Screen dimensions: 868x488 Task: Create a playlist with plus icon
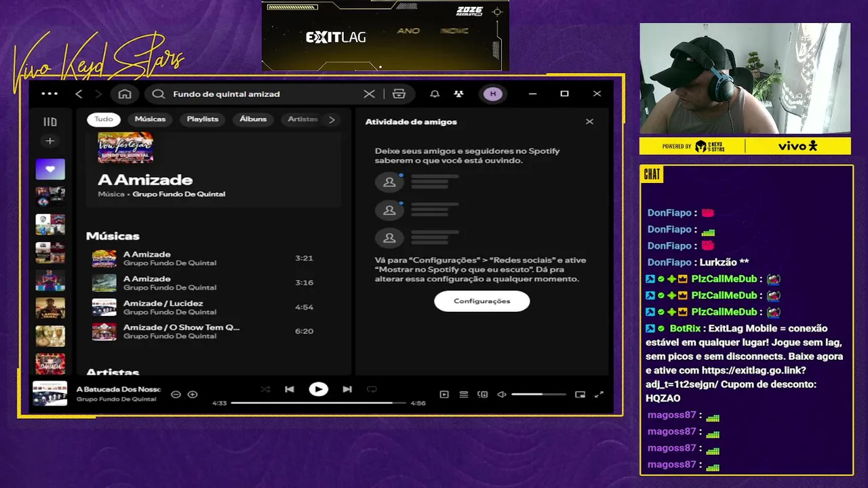50,141
